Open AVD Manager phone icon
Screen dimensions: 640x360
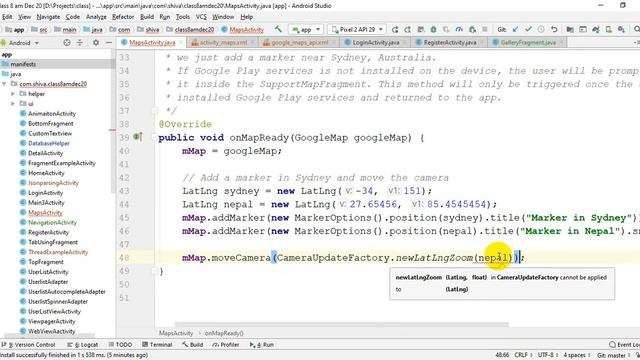pos(609,29)
